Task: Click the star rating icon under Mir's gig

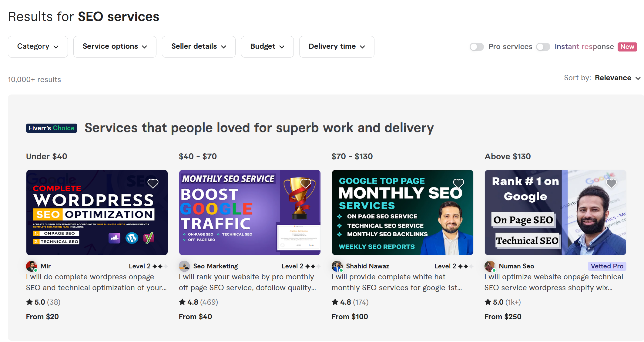Action: coord(29,302)
